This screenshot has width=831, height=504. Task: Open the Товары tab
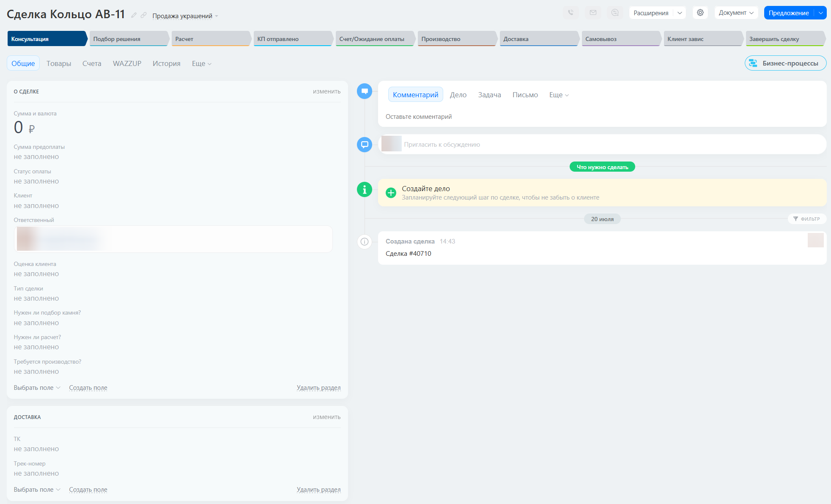tap(59, 63)
